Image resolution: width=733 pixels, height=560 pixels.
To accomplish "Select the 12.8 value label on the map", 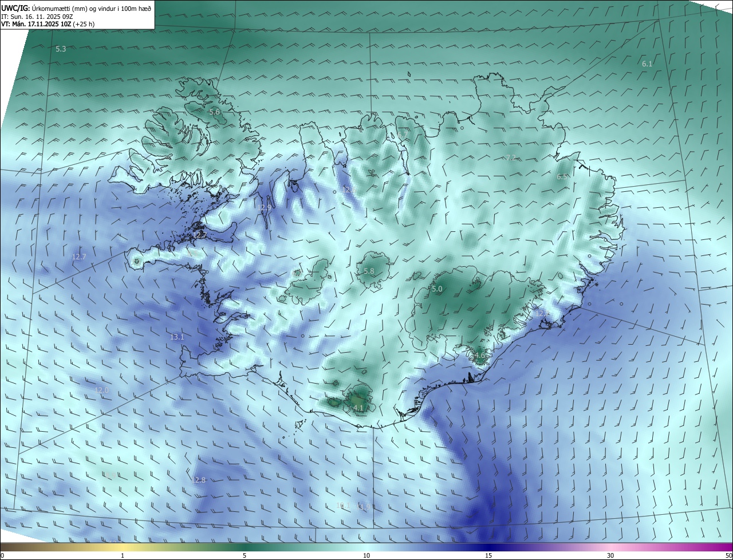I will (198, 480).
